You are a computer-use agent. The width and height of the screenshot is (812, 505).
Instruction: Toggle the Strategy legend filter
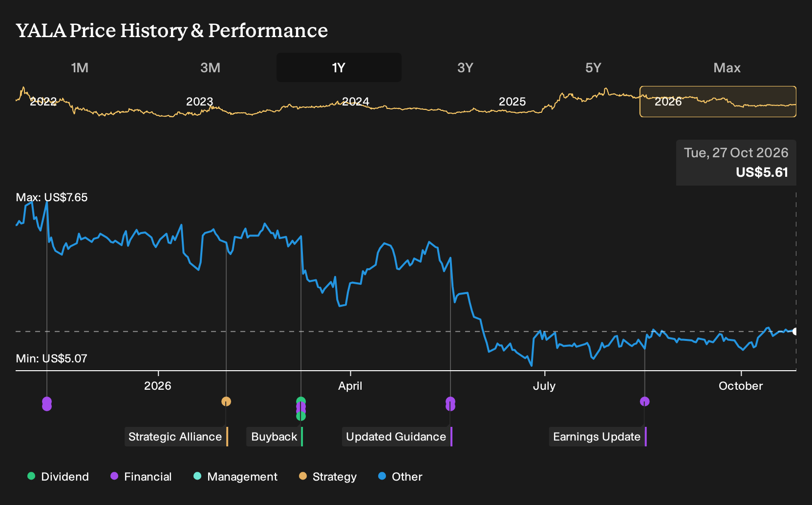(x=328, y=477)
